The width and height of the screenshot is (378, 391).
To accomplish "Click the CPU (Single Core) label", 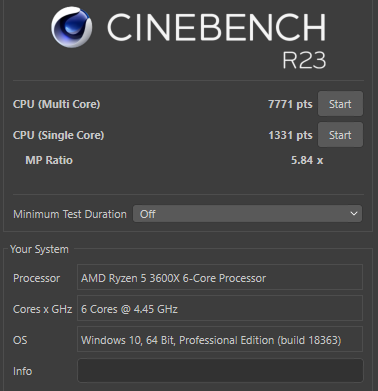I will click(58, 135).
